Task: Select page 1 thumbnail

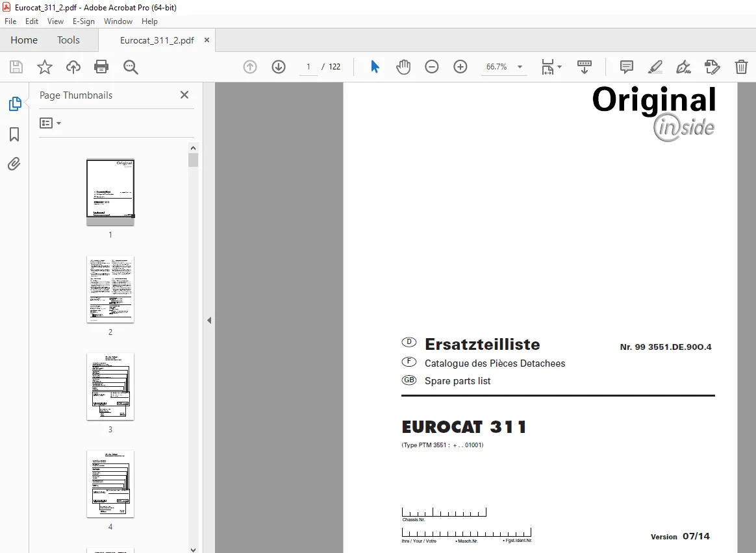Action: coord(110,191)
